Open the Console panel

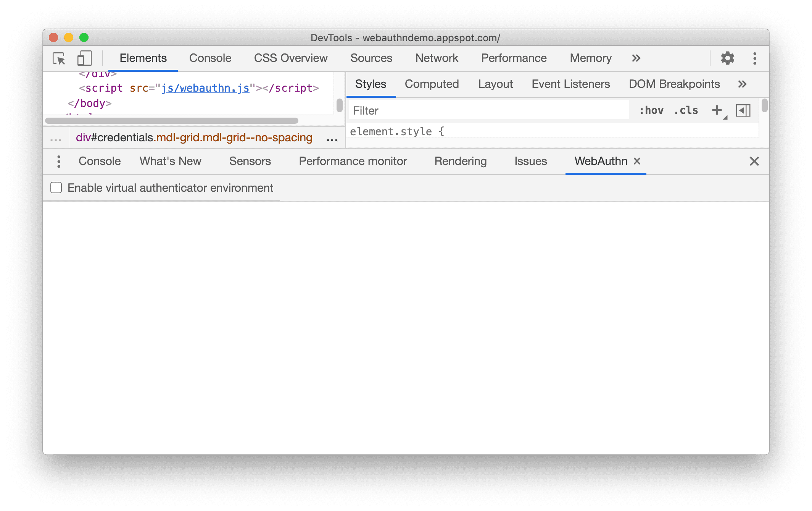(210, 58)
